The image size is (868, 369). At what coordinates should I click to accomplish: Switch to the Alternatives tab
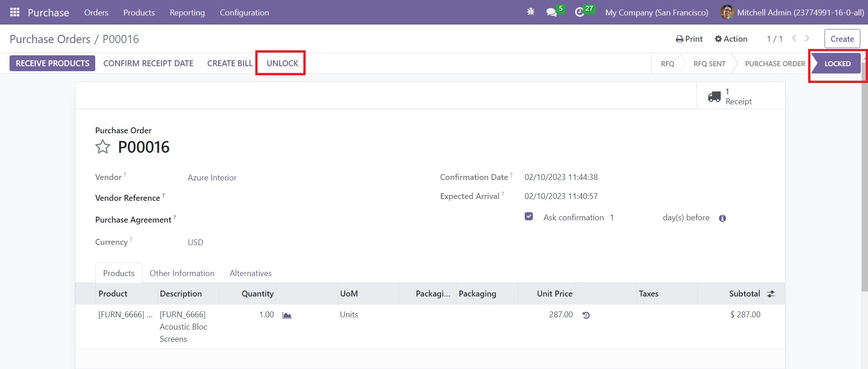tap(250, 273)
